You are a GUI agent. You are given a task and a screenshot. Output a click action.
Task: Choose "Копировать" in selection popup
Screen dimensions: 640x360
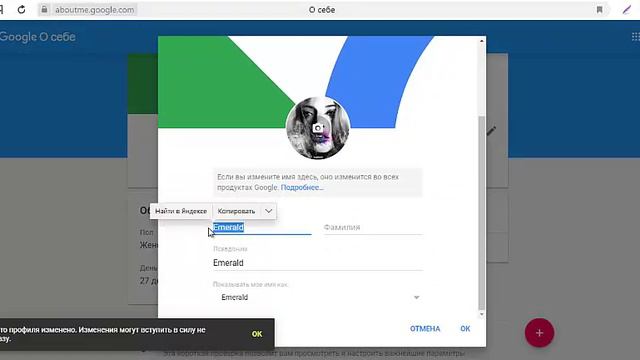tap(236, 211)
